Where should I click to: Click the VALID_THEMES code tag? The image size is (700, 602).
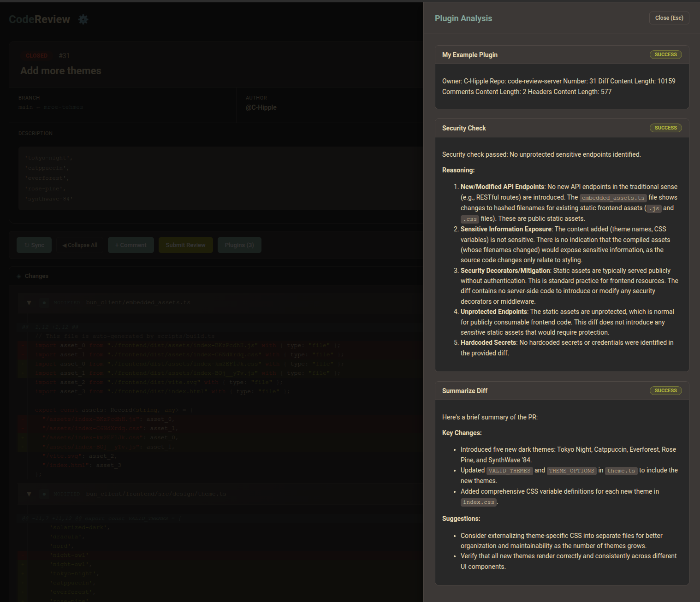[x=510, y=471]
